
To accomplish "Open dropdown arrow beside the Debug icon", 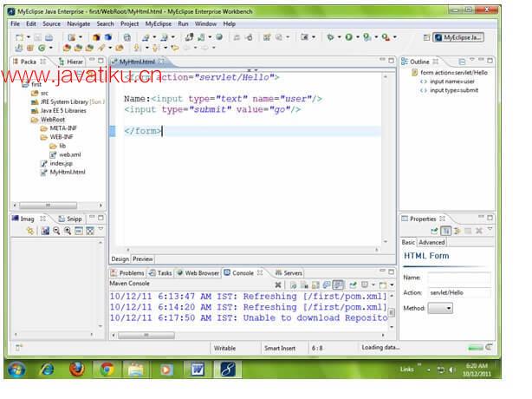I will [339, 36].
